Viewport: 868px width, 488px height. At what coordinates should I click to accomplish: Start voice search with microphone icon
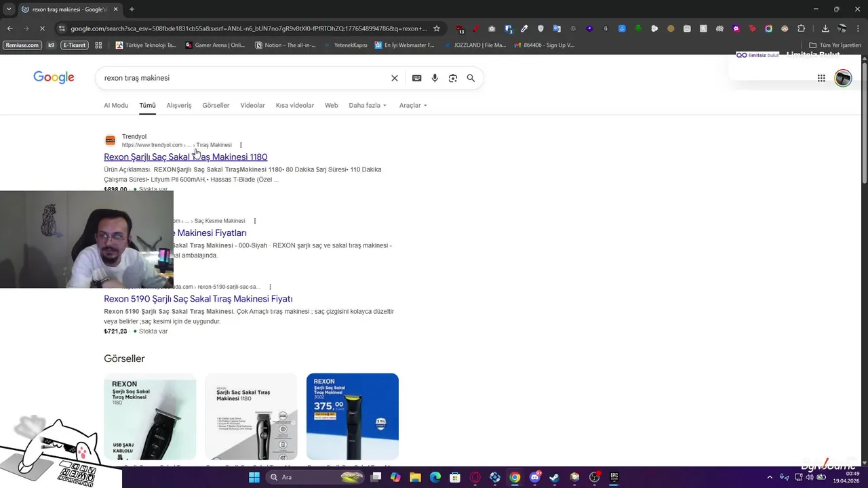435,78
